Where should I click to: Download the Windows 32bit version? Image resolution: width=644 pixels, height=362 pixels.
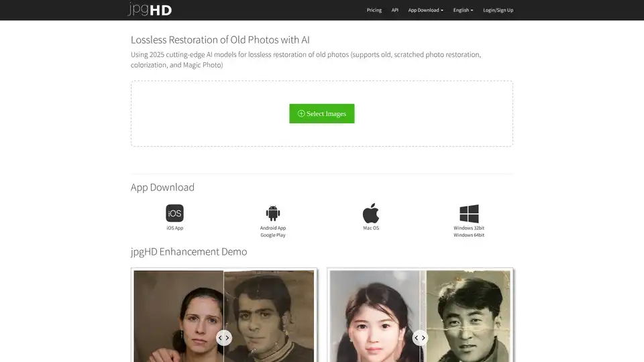point(469,228)
